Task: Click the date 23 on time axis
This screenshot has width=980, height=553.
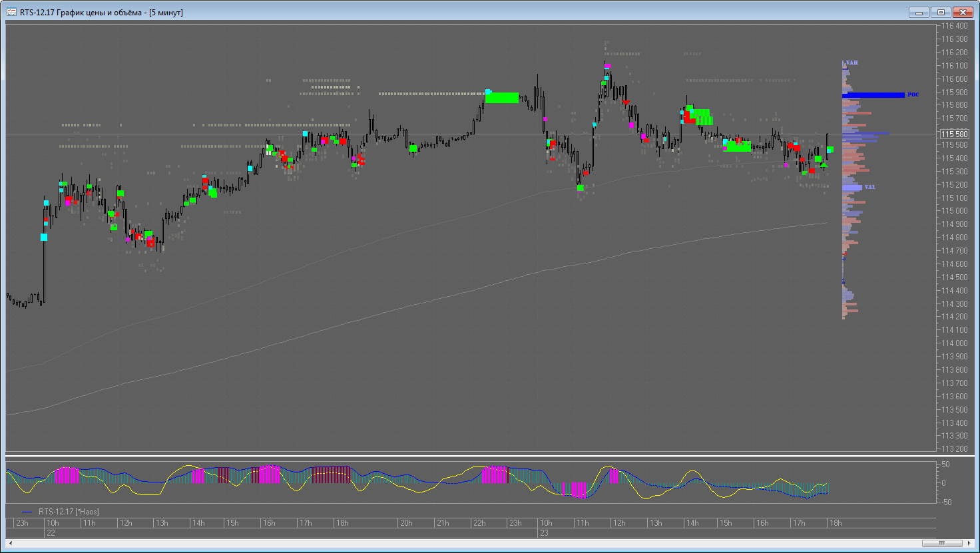Action: [544, 533]
